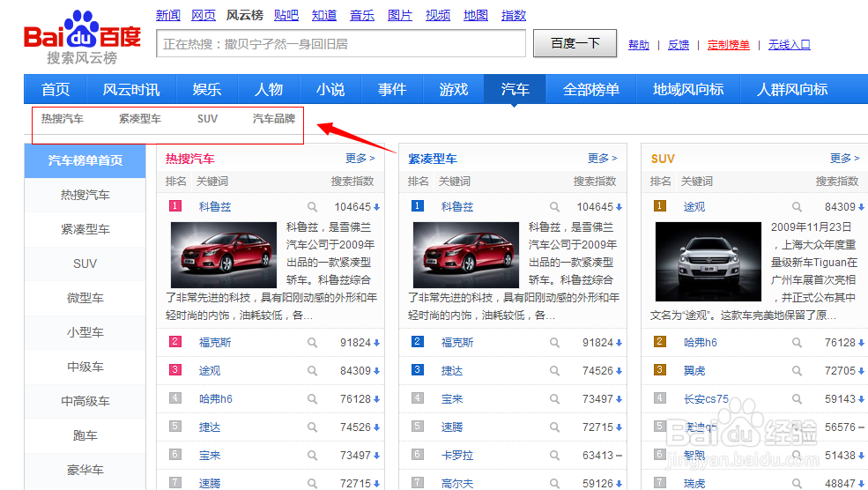
Task: Open 网页 link at top
Action: click(204, 15)
